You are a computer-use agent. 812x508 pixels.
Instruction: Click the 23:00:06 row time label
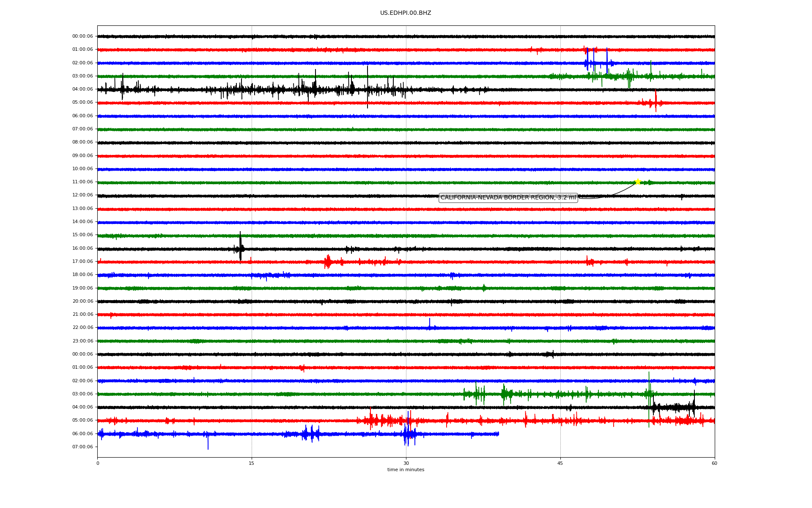[x=82, y=341]
